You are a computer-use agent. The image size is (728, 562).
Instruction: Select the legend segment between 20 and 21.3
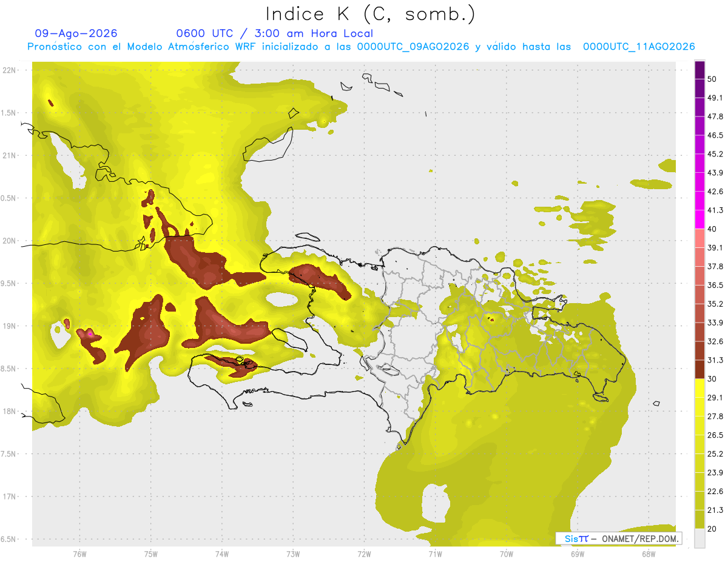click(699, 519)
